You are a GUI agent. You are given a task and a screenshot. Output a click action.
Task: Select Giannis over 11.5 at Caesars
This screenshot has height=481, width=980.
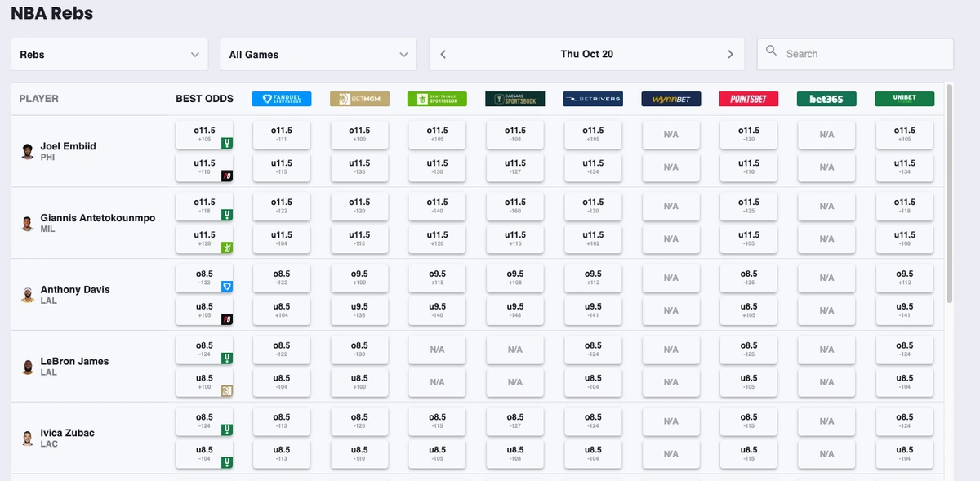[515, 207]
